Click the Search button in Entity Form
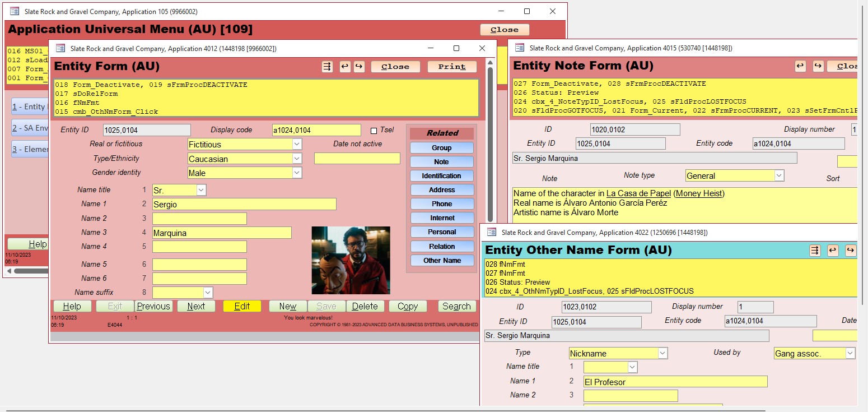Viewport: 868px width, 412px height. (456, 307)
